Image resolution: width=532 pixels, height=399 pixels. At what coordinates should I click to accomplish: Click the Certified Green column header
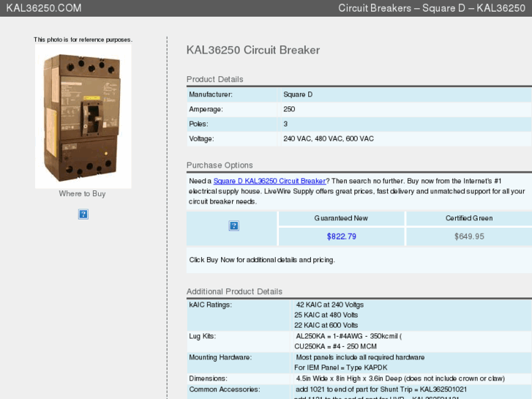469,218
